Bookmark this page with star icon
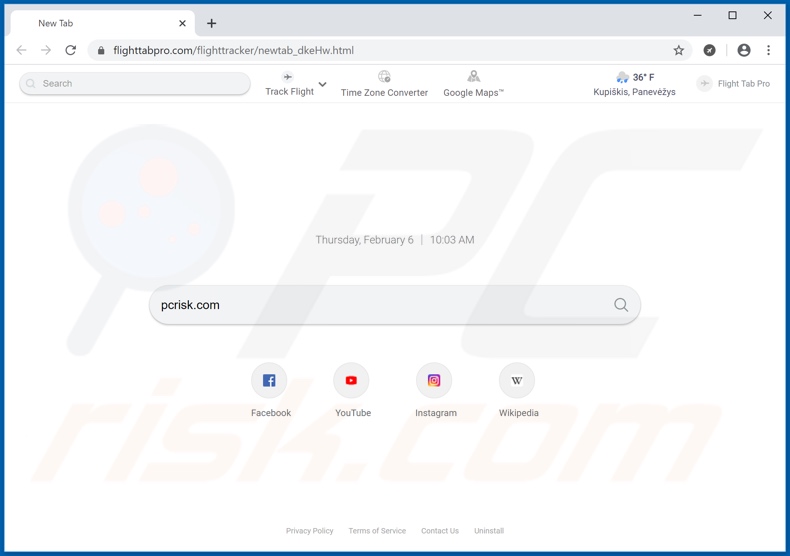 (679, 50)
